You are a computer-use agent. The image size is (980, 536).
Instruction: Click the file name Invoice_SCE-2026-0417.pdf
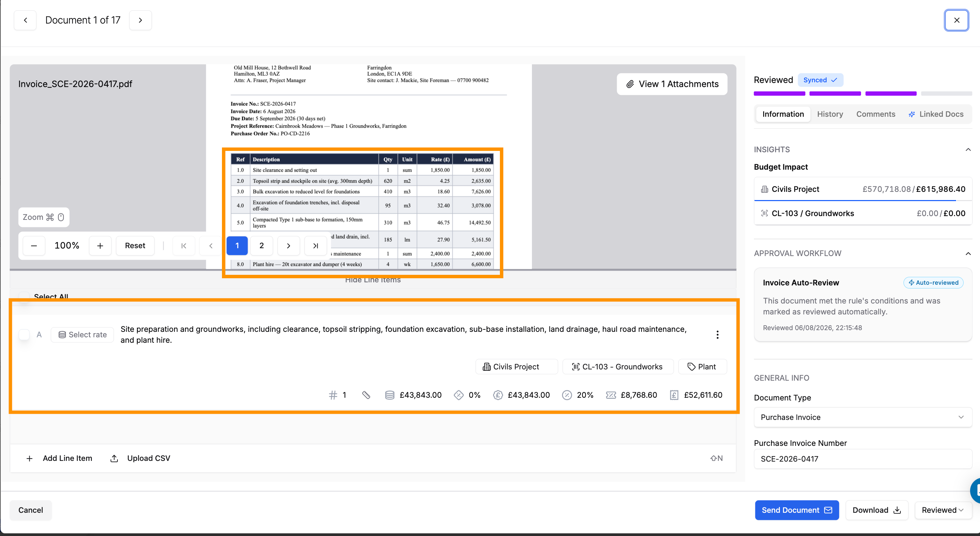pos(75,84)
